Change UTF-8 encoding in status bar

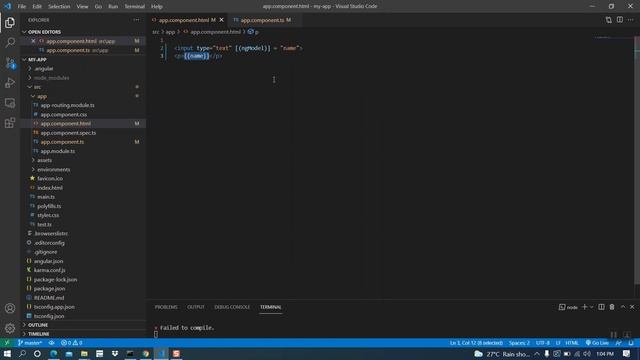[542, 343]
